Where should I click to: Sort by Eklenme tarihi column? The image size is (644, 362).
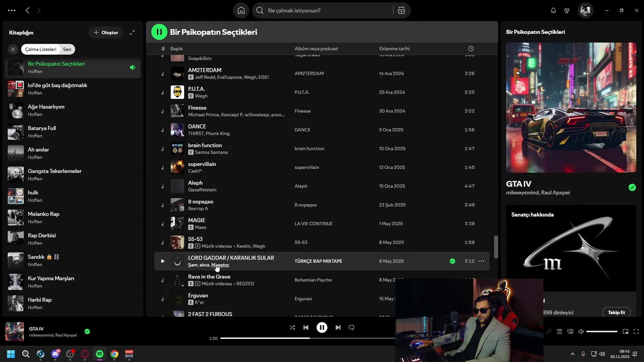click(394, 49)
